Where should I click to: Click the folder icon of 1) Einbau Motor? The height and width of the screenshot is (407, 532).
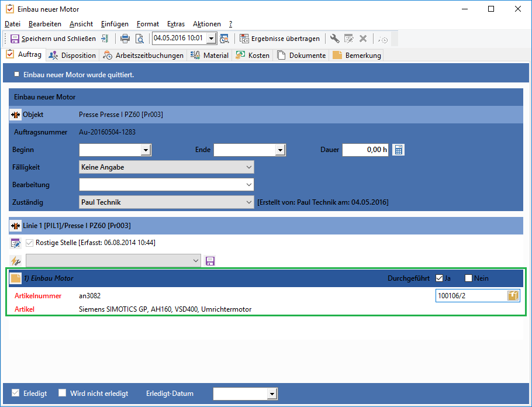[16, 278]
